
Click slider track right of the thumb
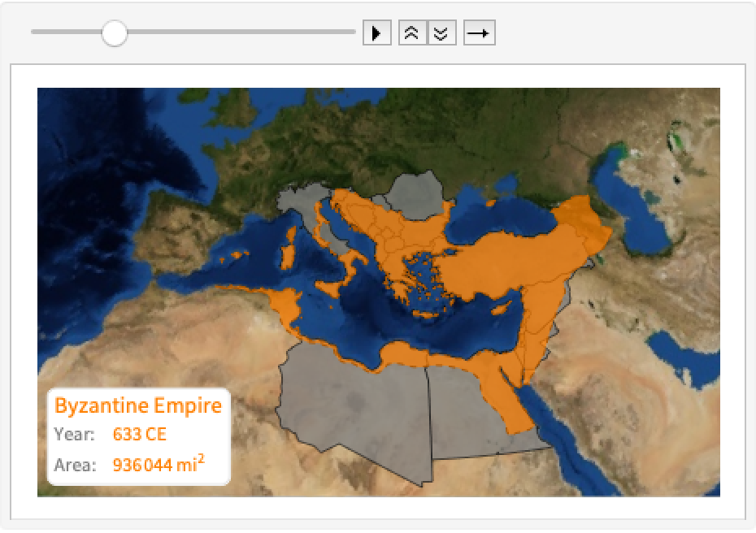pyautogui.click(x=244, y=32)
